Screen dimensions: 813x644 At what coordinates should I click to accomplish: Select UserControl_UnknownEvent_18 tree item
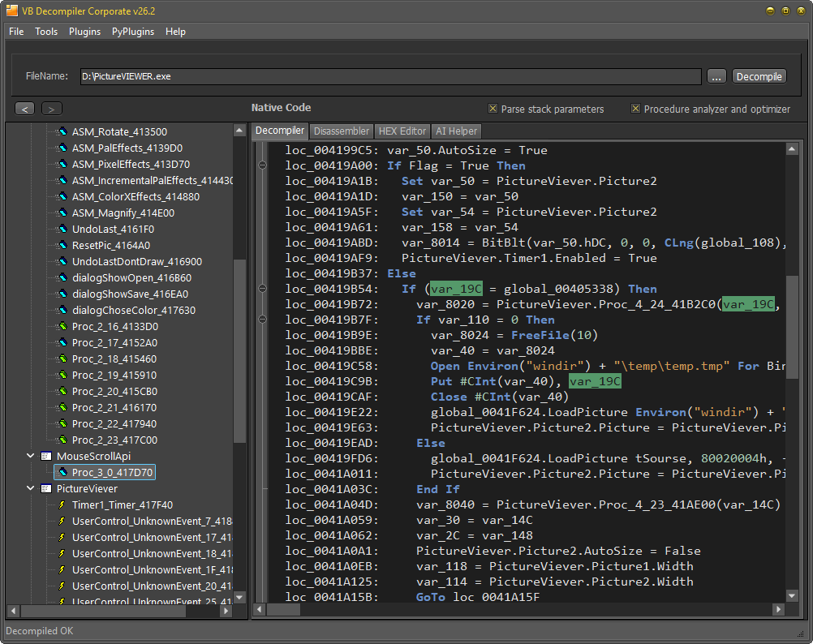click(152, 554)
